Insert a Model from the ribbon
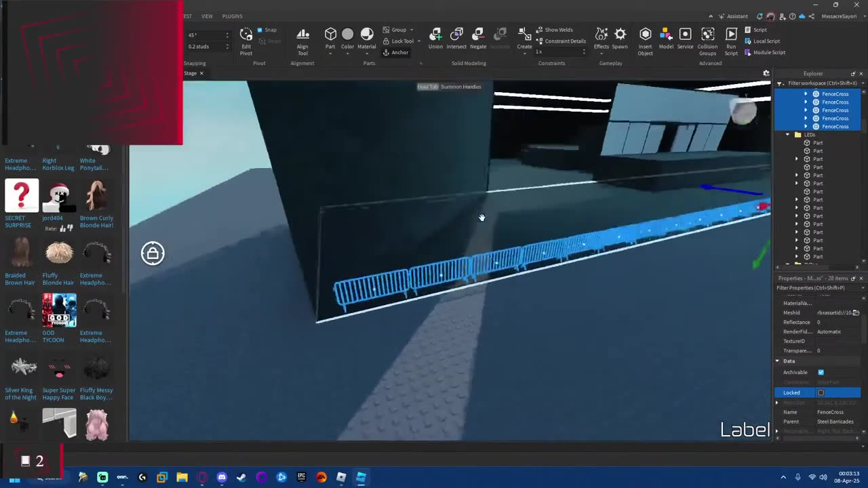This screenshot has width=868, height=488. (x=666, y=39)
